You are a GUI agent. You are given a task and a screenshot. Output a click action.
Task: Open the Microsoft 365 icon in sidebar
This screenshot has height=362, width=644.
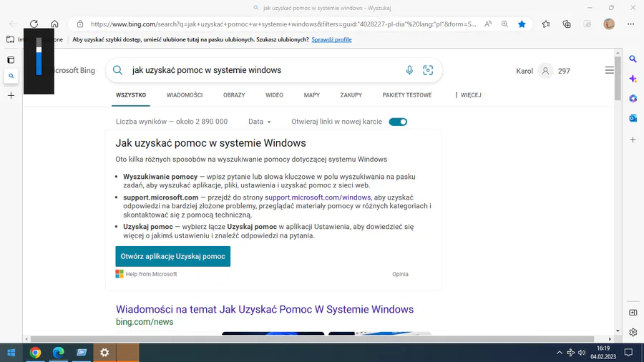[633, 99]
